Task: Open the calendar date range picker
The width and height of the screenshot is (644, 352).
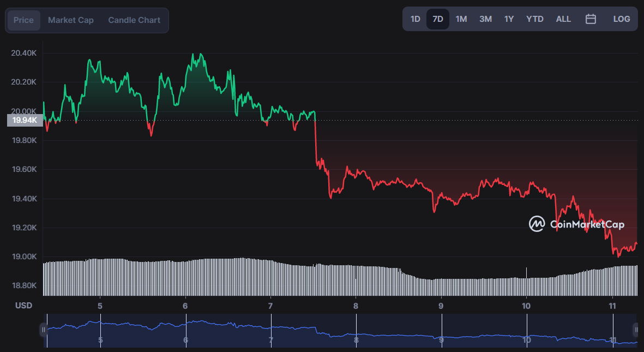Action: (x=591, y=19)
